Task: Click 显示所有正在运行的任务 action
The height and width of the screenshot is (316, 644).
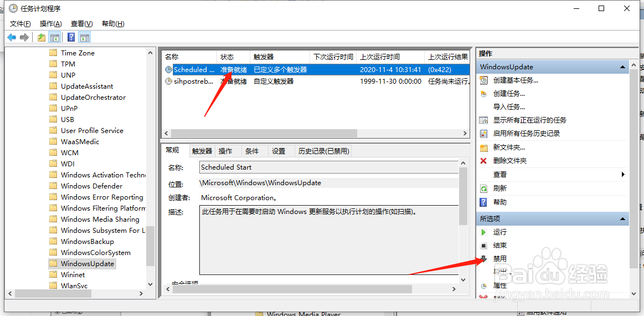Action: click(530, 120)
